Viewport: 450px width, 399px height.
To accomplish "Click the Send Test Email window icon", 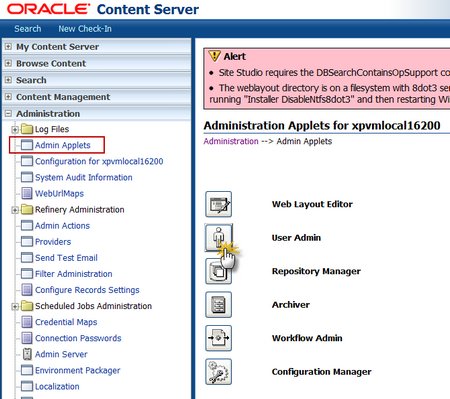I will click(x=27, y=257).
